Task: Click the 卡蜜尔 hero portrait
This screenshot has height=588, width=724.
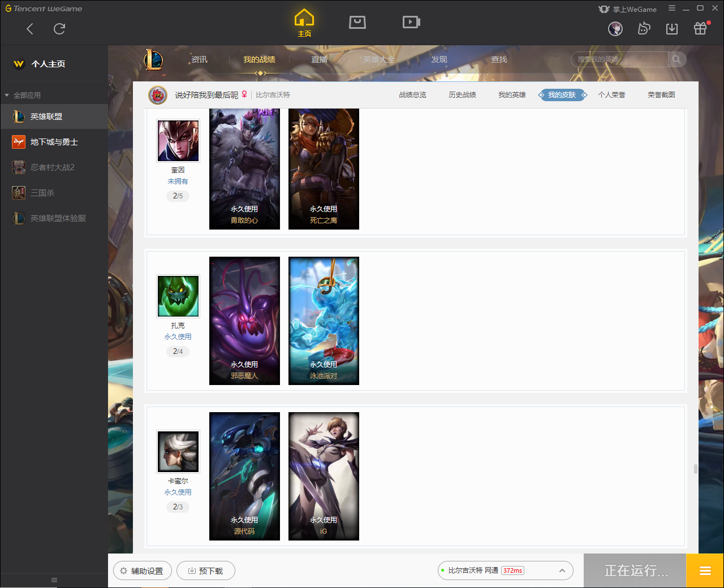Action: [x=178, y=452]
